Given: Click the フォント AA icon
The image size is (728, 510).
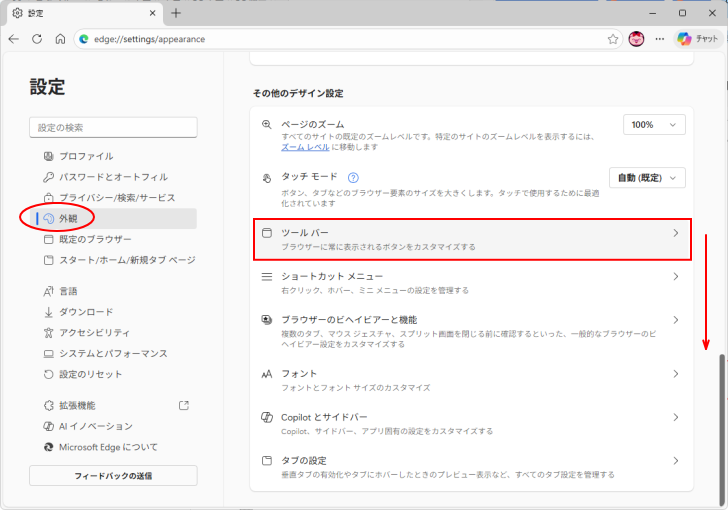Looking at the screenshot, I should pos(266,374).
